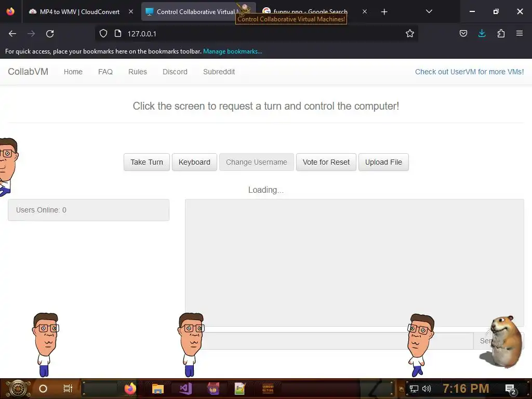Open Firefox from the taskbar
This screenshot has width=532, height=399.
pyautogui.click(x=130, y=389)
